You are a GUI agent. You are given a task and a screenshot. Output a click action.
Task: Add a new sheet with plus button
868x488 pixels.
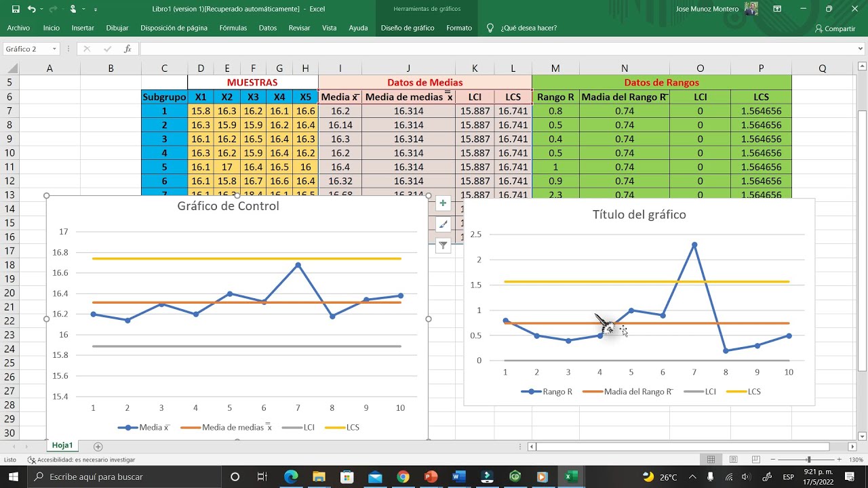click(98, 446)
